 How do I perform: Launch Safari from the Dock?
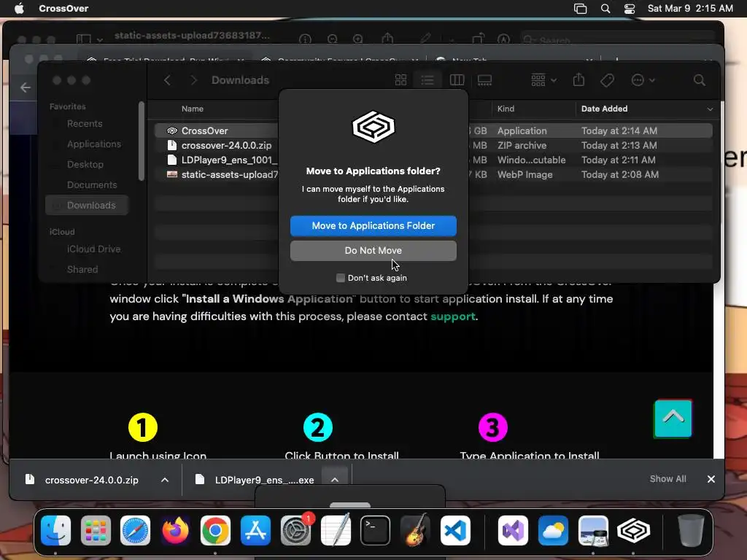click(x=135, y=530)
